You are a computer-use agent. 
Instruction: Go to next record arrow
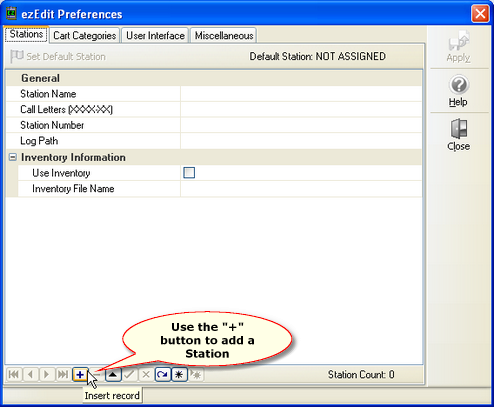(x=47, y=375)
